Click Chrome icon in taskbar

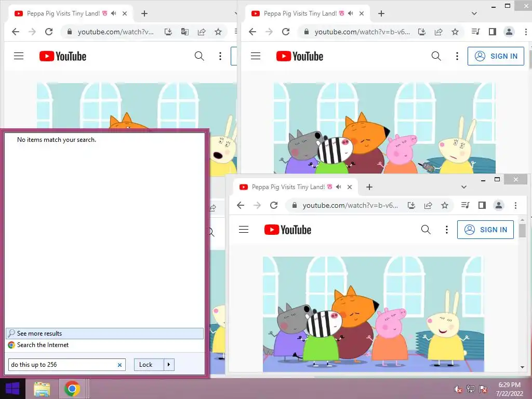pyautogui.click(x=72, y=389)
